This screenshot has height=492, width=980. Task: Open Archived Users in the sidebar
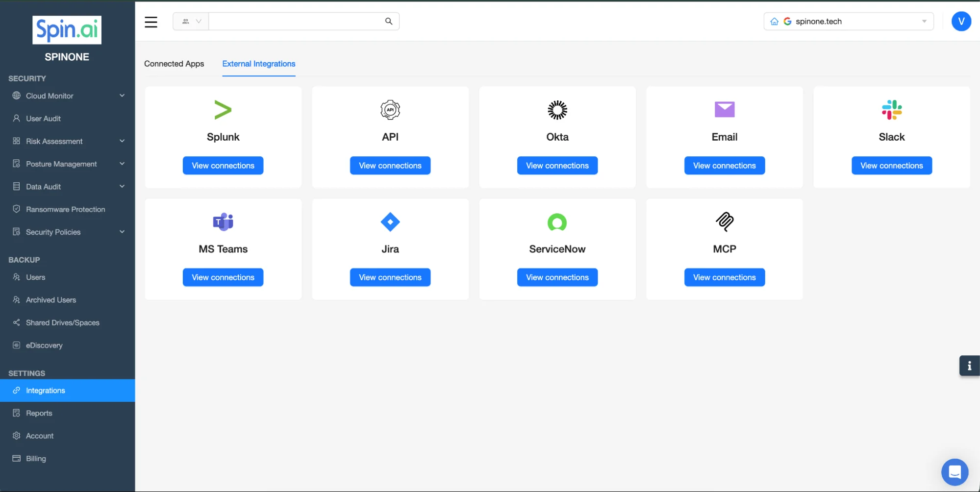pyautogui.click(x=67, y=300)
